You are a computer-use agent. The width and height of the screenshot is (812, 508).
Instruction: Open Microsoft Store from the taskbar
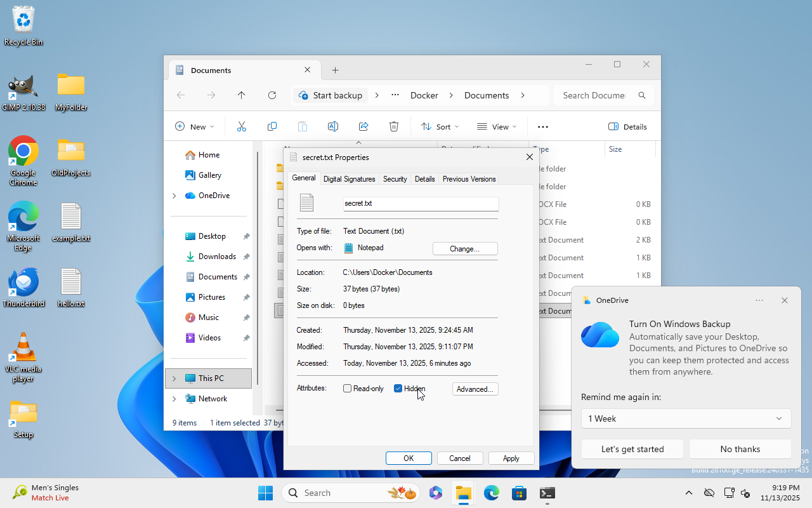coord(520,493)
